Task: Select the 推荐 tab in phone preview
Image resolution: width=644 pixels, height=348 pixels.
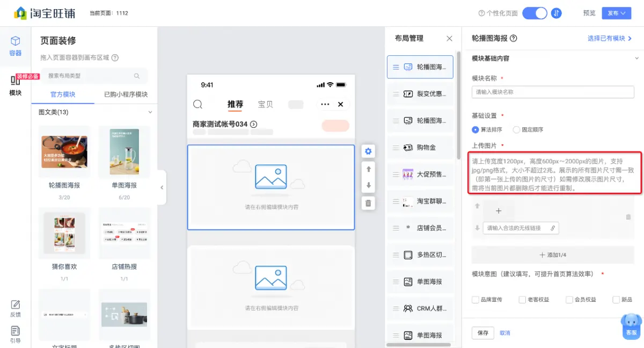Action: [x=235, y=104]
